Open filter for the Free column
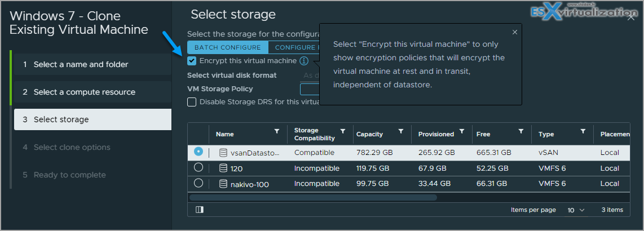Viewport: 644px width, 231px height. pyautogui.click(x=521, y=131)
